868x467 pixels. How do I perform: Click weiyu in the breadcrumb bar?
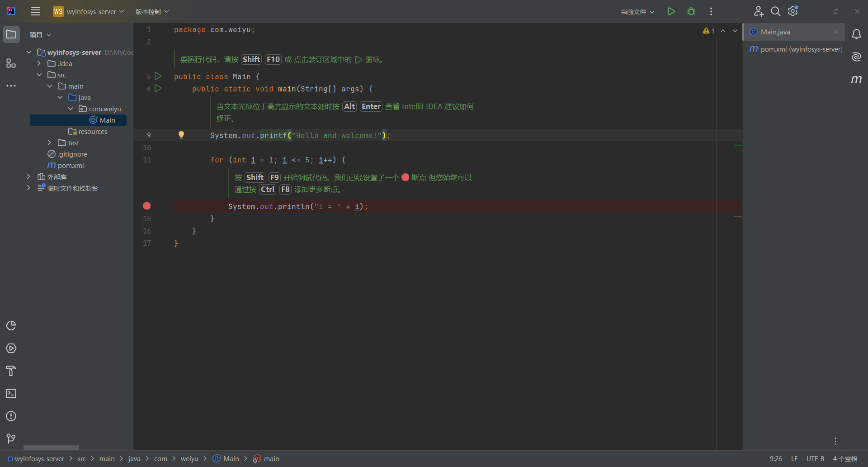tap(190, 458)
